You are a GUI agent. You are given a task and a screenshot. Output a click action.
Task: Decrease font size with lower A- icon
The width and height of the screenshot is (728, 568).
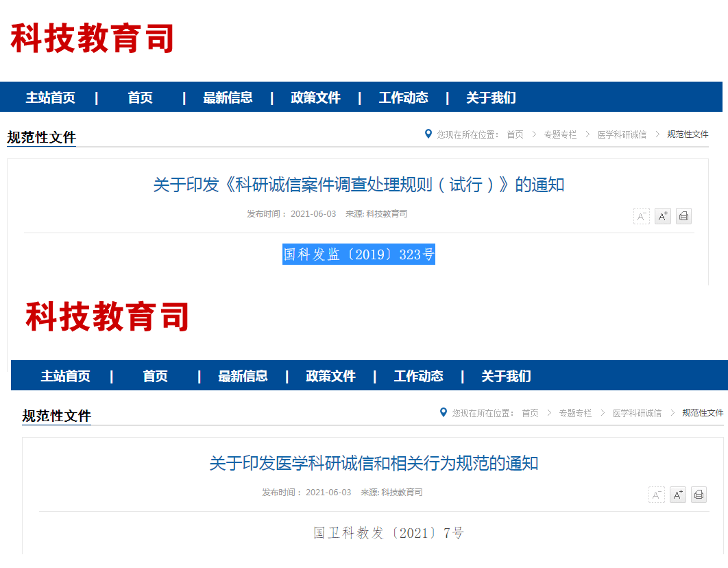pyautogui.click(x=657, y=495)
